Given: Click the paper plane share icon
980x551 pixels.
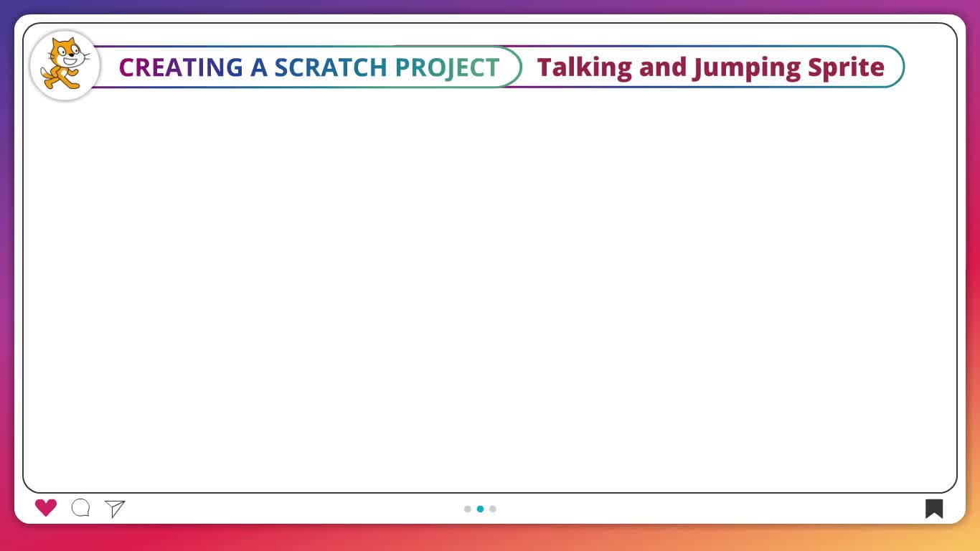Looking at the screenshot, I should pyautogui.click(x=115, y=509).
